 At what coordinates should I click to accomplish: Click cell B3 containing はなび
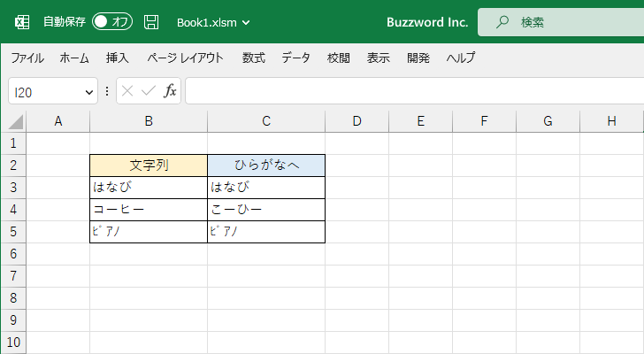(149, 188)
